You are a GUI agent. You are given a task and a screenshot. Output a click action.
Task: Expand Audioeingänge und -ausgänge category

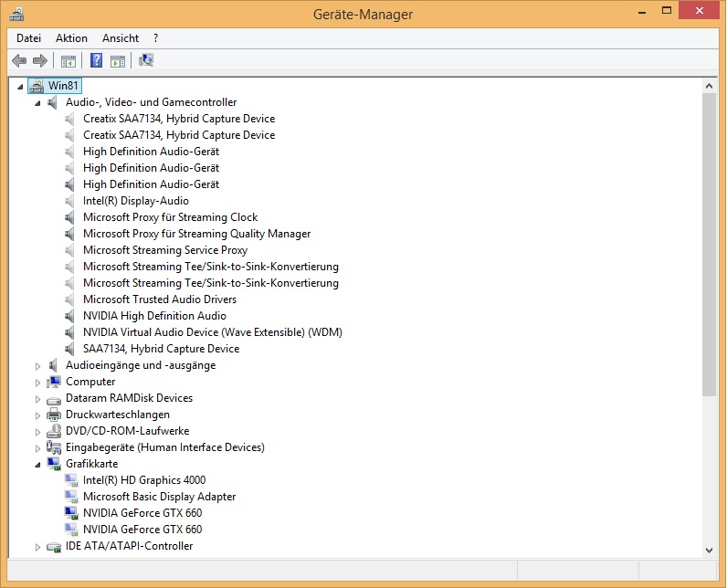pos(37,366)
